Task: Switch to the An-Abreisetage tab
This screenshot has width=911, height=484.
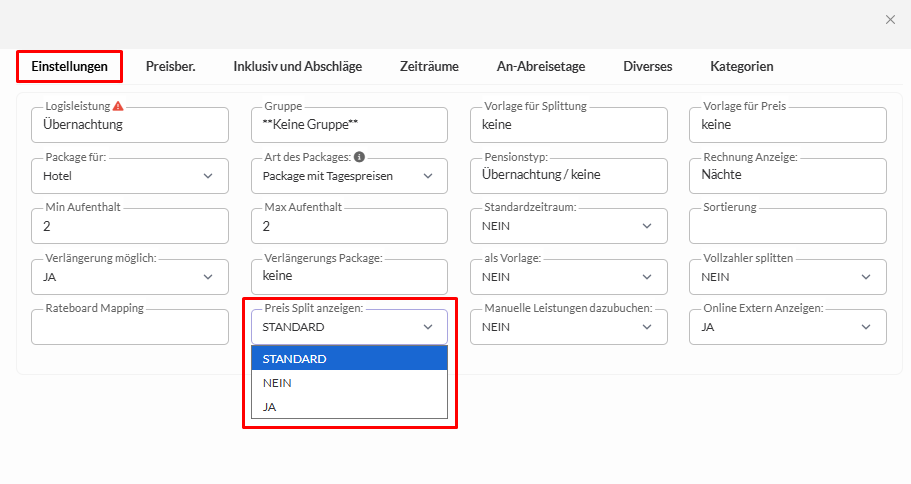Action: point(540,67)
